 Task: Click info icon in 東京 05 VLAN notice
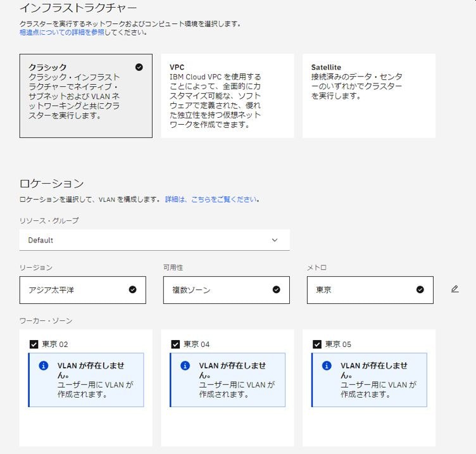[x=327, y=365]
